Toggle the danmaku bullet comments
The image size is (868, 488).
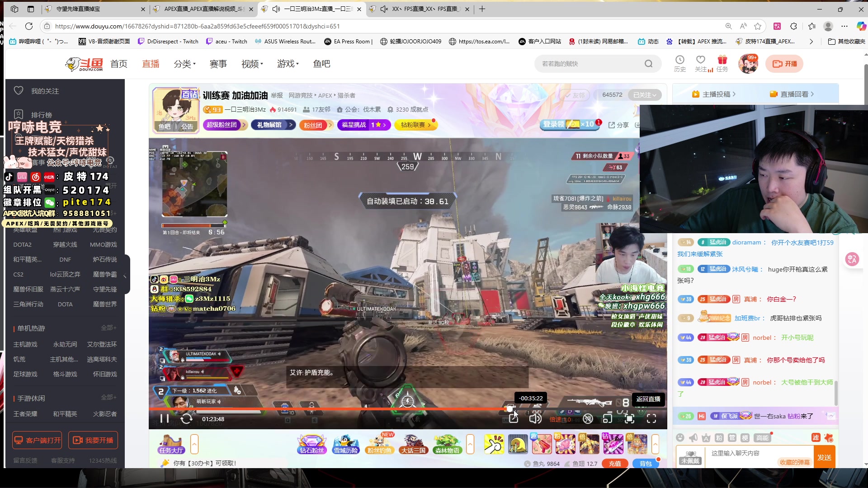[588, 419]
